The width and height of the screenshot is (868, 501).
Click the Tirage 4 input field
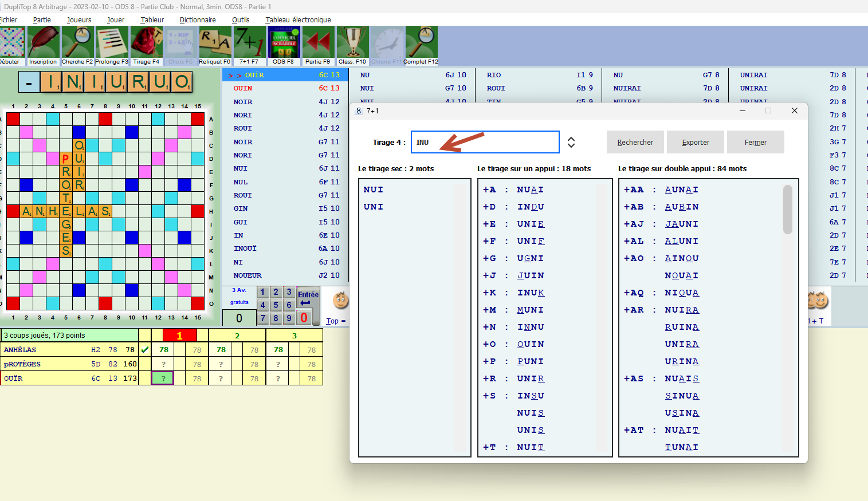click(485, 142)
